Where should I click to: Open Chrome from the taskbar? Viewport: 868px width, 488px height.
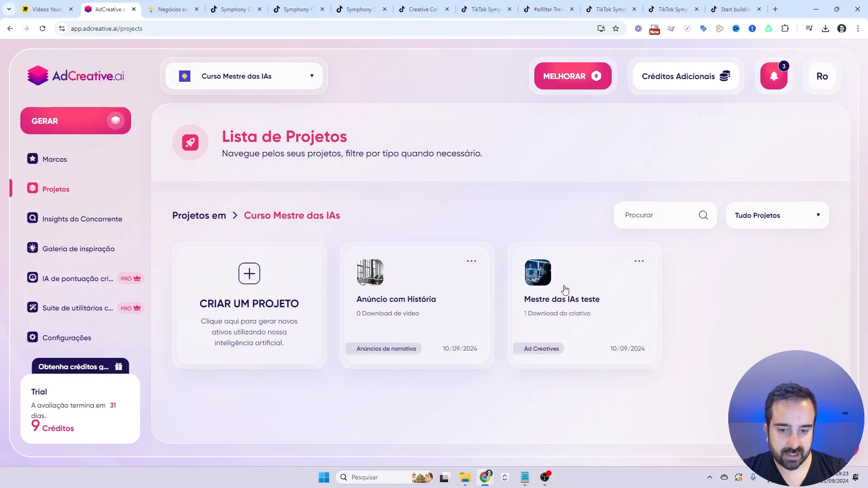[x=485, y=477]
